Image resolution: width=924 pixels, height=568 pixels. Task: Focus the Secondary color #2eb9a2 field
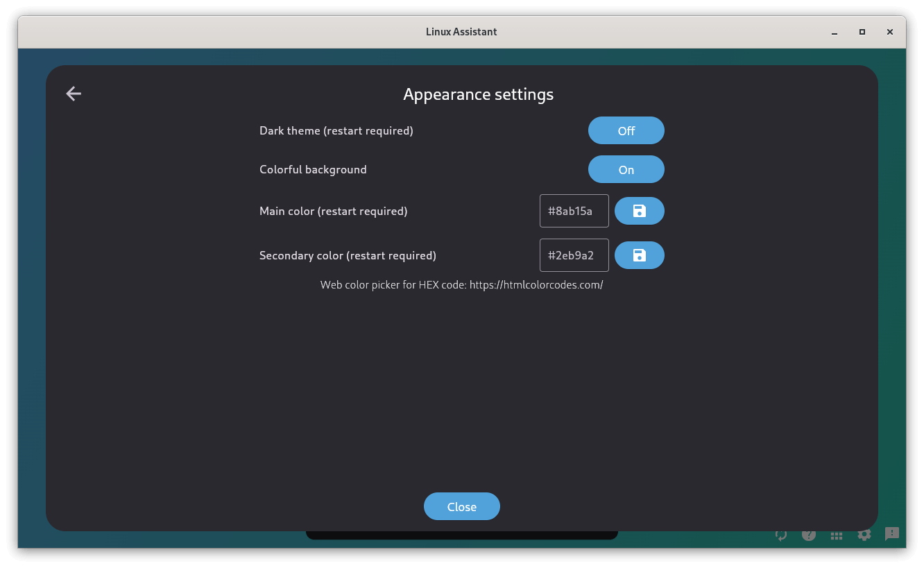(x=574, y=255)
